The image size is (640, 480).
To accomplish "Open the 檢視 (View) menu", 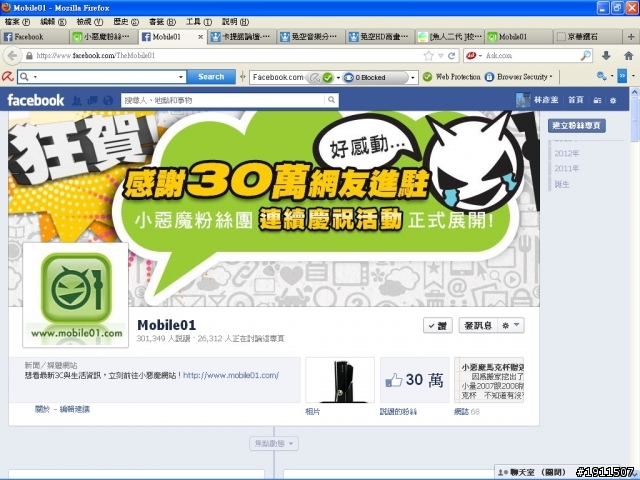I will tap(90, 22).
